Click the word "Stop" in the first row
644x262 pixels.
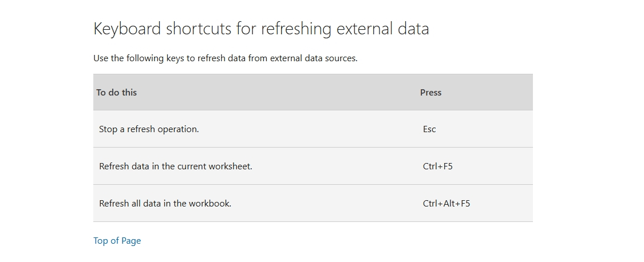click(x=108, y=129)
